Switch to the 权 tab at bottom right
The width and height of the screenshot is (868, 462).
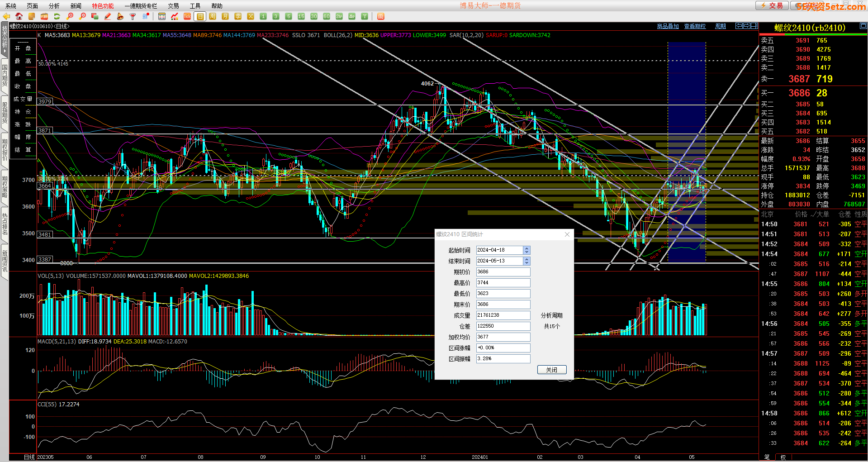(x=783, y=457)
